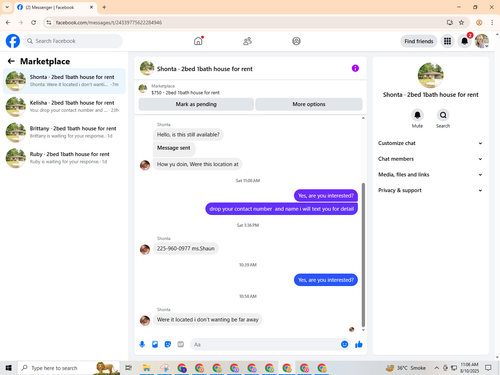
Task: Open the Home feed icon
Action: coord(198,41)
